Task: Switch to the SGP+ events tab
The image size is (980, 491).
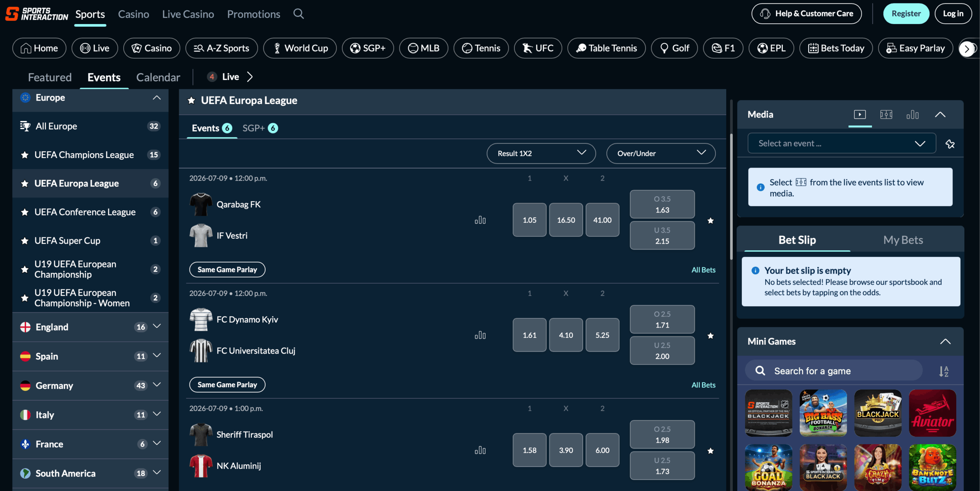Action: click(x=260, y=128)
